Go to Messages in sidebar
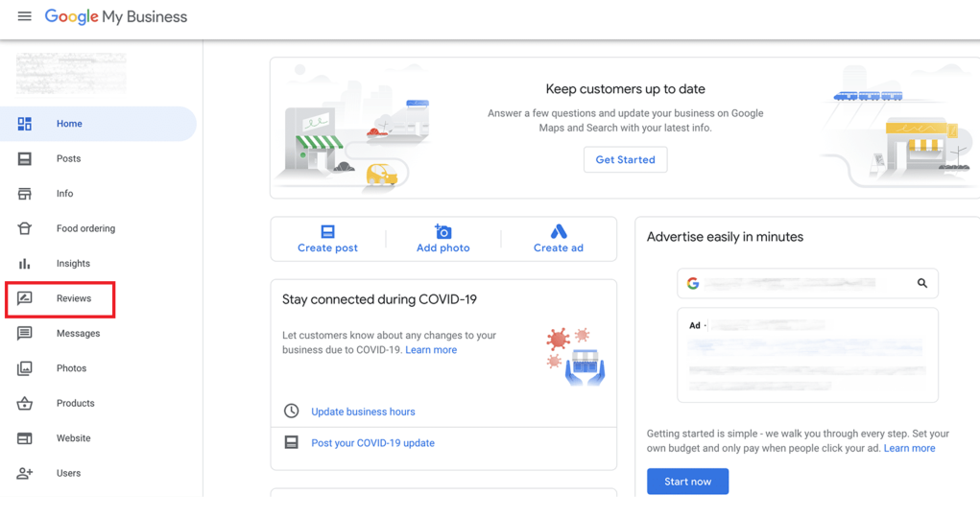 click(x=78, y=334)
